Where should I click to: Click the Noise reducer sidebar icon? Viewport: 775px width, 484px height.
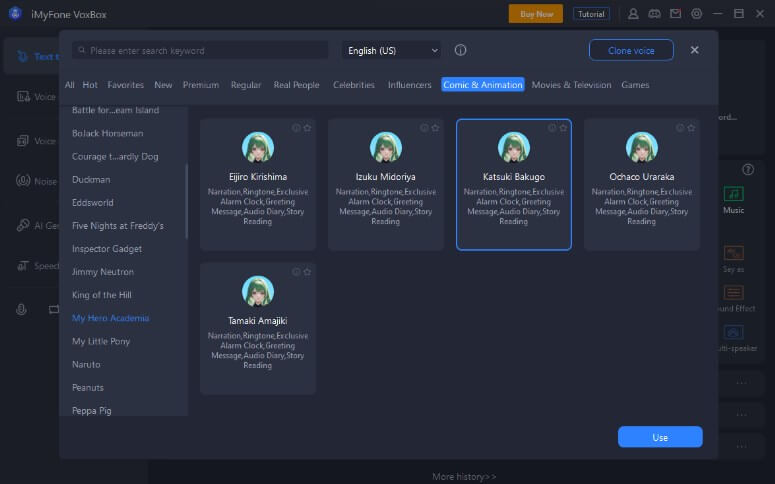[x=23, y=181]
